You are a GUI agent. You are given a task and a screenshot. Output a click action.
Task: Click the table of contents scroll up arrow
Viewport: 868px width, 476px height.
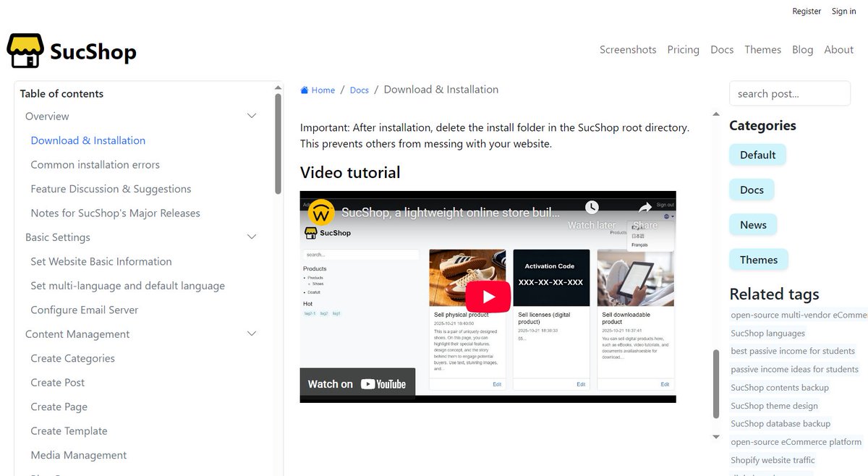278,88
